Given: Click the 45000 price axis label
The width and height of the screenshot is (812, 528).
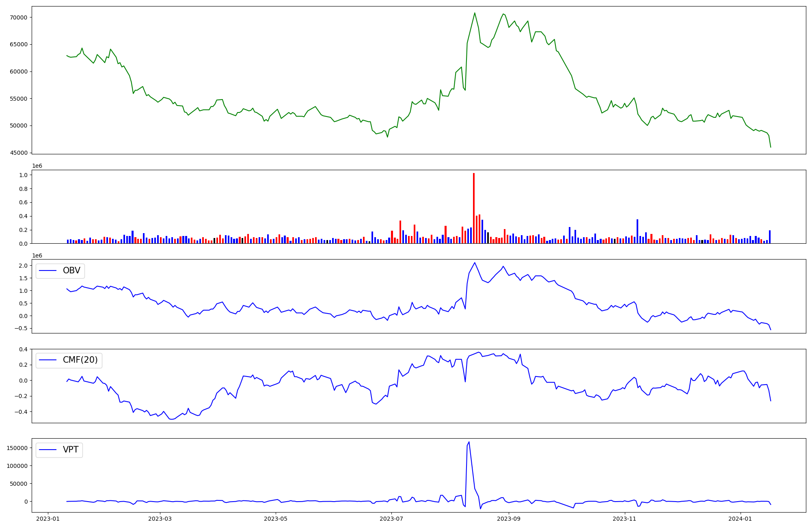Looking at the screenshot, I should click(18, 153).
